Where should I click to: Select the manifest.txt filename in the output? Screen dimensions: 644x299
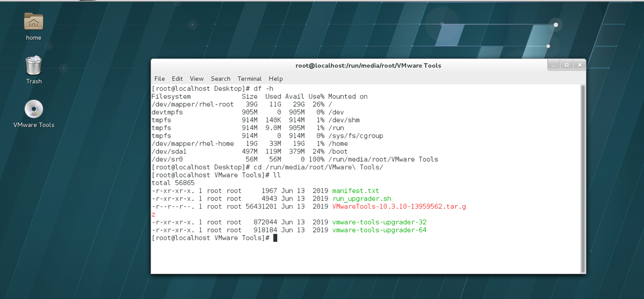[355, 190]
